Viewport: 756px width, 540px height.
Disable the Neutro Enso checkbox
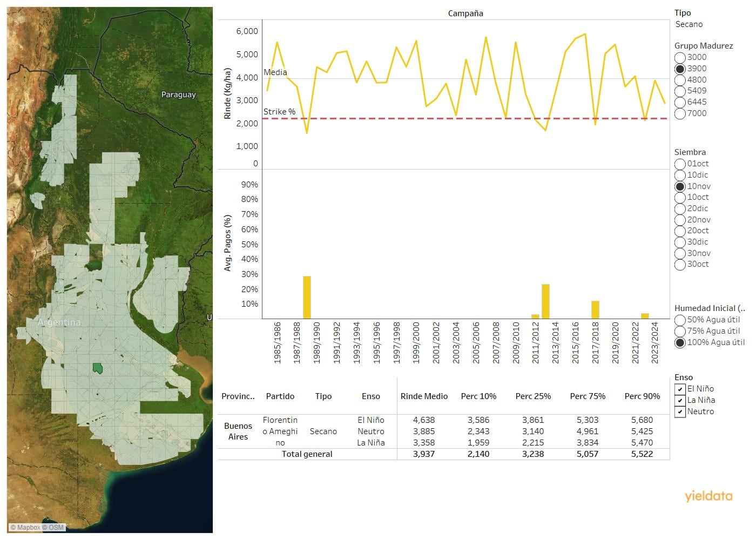[680, 411]
